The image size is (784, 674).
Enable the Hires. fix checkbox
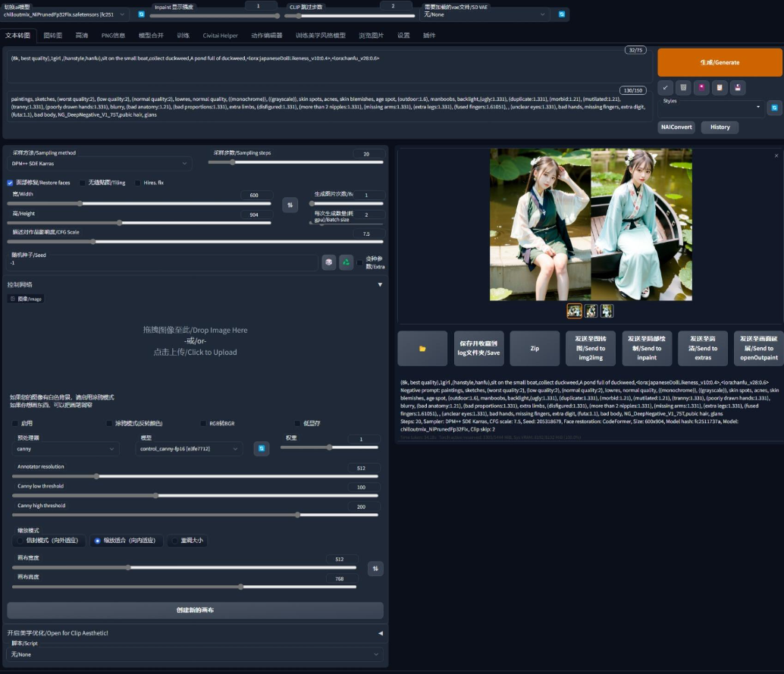point(138,183)
